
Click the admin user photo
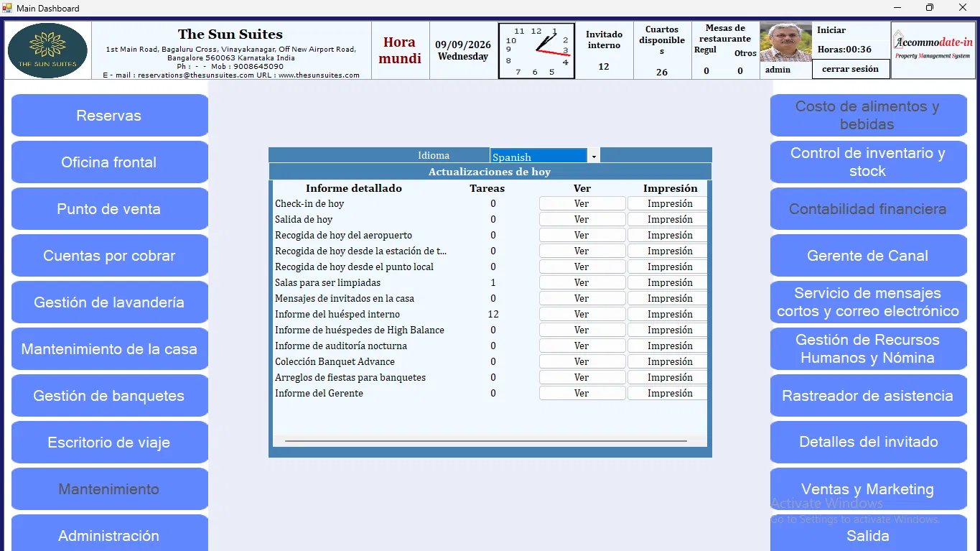(785, 42)
